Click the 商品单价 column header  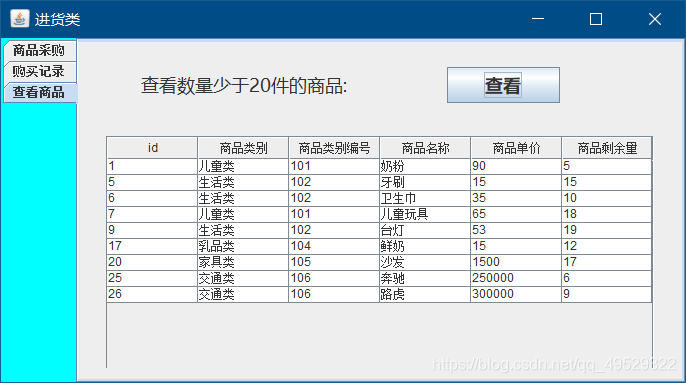pyautogui.click(x=516, y=148)
